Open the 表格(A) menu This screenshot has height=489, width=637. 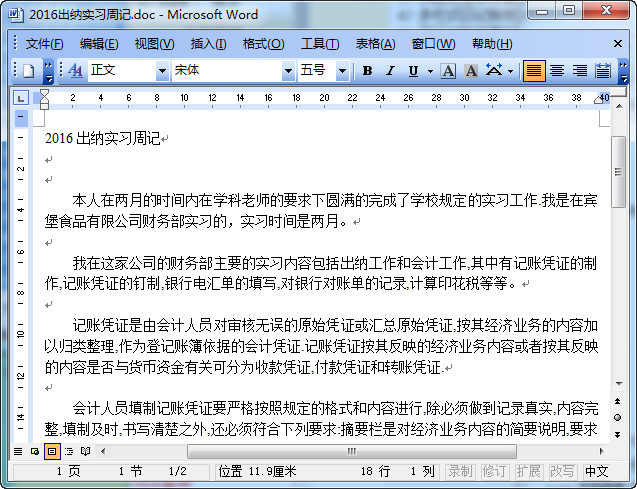click(x=375, y=43)
